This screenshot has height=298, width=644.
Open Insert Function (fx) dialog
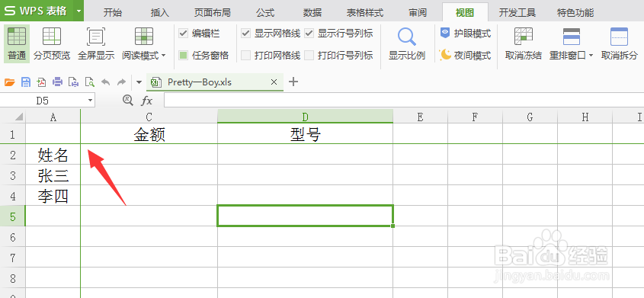(x=146, y=100)
